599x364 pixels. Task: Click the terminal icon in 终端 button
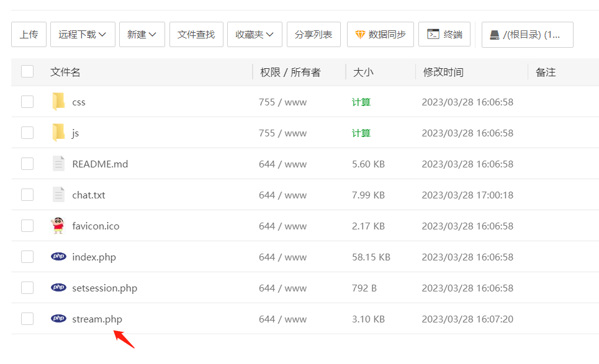tap(433, 35)
